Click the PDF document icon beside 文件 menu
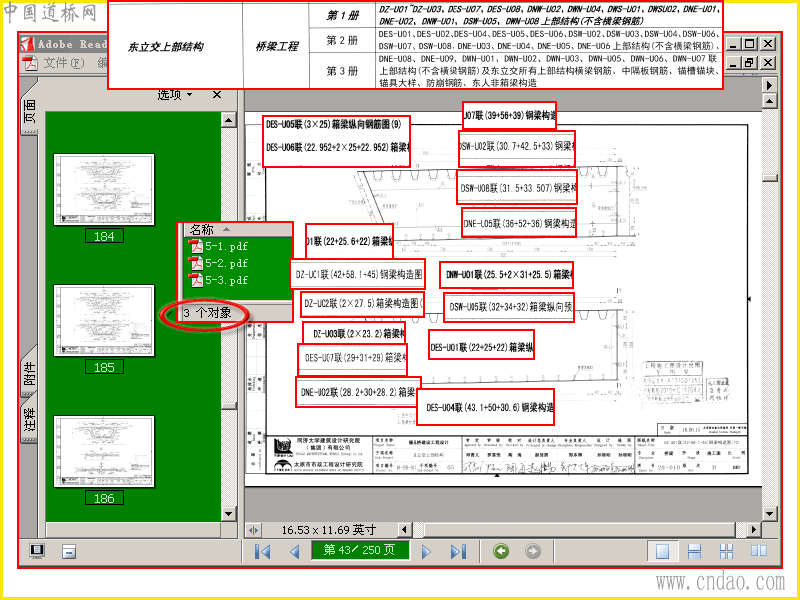The width and height of the screenshot is (800, 600). pos(31,63)
